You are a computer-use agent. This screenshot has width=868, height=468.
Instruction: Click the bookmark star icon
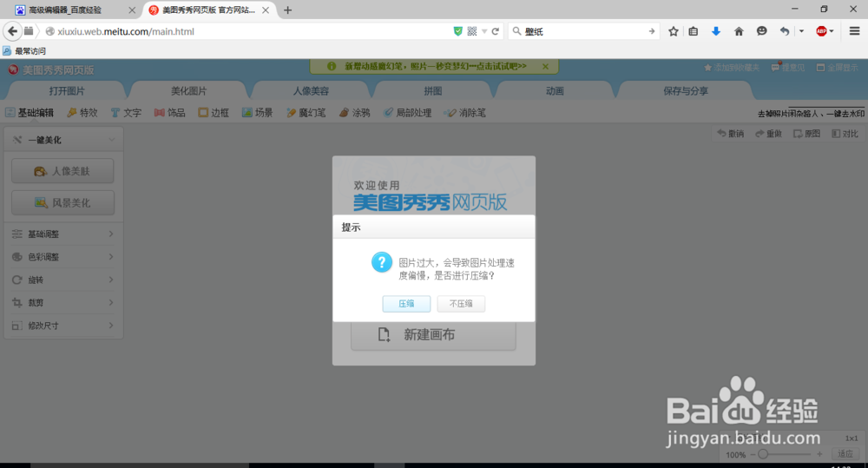[x=674, y=31]
